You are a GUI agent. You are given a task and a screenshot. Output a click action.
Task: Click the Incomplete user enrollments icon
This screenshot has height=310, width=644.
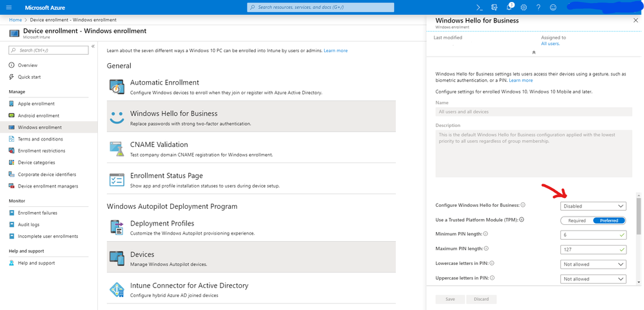[x=11, y=236]
